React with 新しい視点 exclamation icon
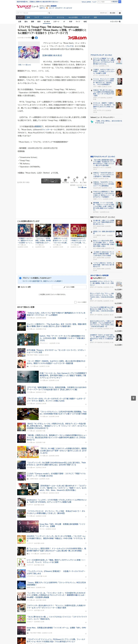This screenshot has width=138, height=644. pos(83,180)
